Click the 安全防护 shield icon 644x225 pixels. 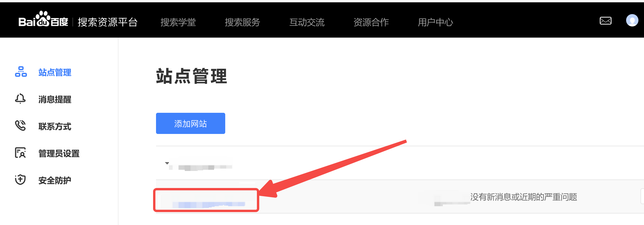click(20, 179)
